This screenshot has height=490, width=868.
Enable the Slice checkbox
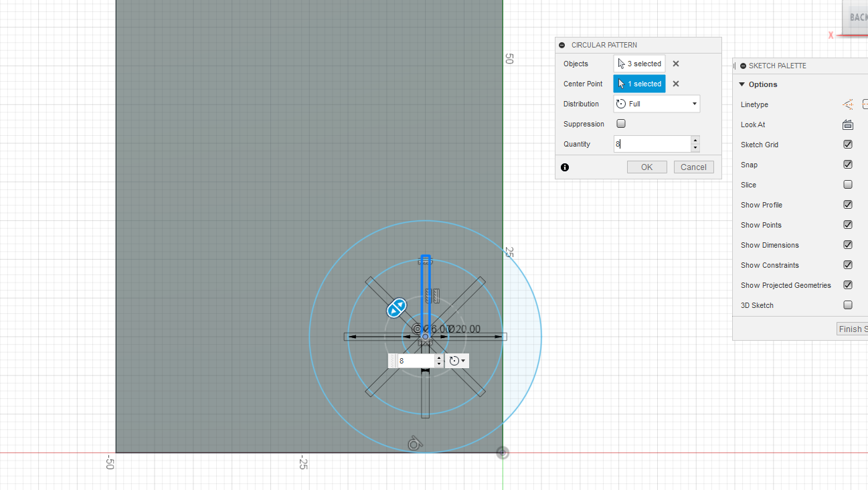(848, 185)
